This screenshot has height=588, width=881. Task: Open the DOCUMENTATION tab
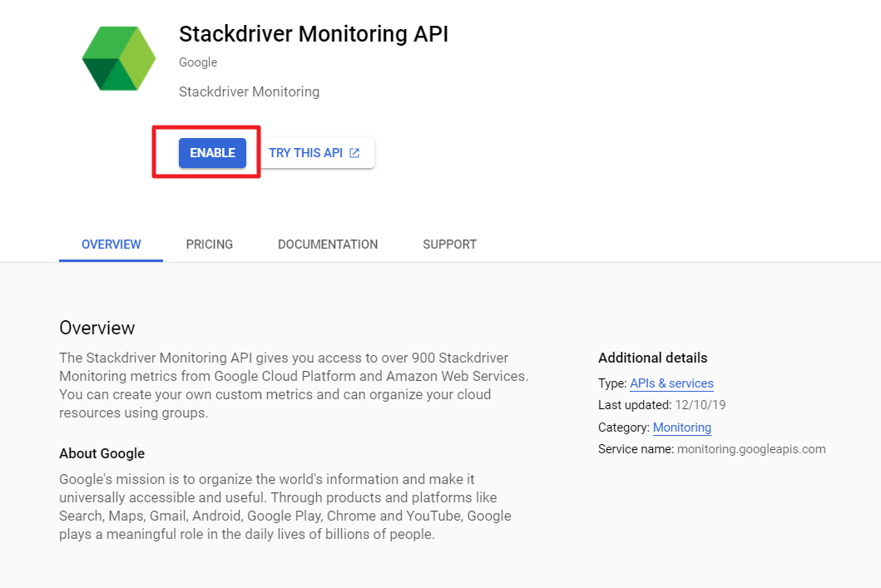pyautogui.click(x=328, y=245)
